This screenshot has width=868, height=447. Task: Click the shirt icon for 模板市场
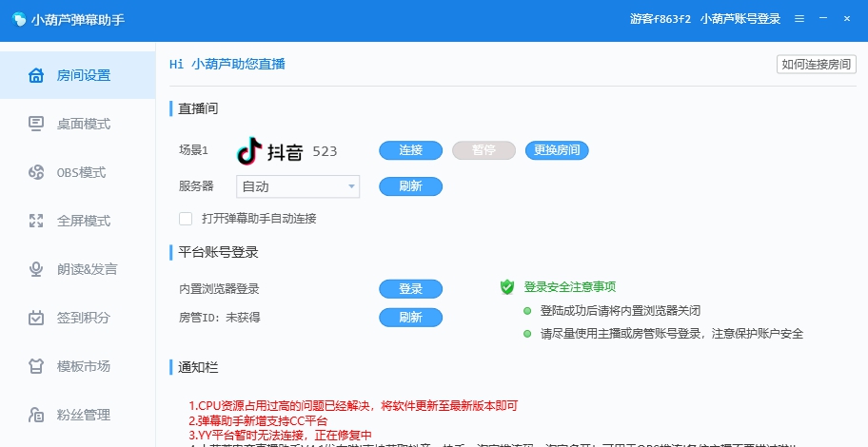[x=36, y=366]
